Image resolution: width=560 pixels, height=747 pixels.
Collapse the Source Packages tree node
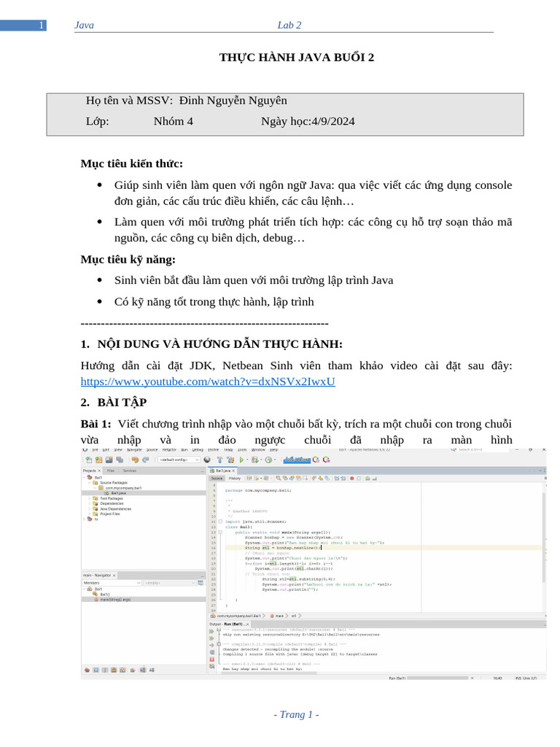(x=89, y=483)
